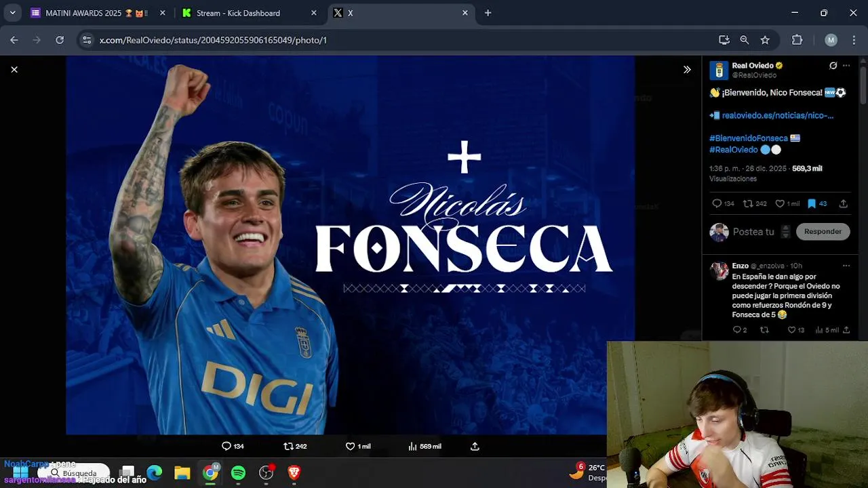Screen dimensions: 868x488
Task: Open Microsoft Edge from taskbar
Action: (155, 472)
